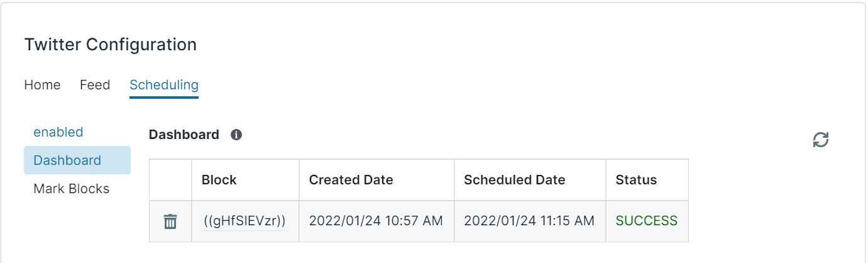Click the SUCCESS status cell

pos(647,221)
